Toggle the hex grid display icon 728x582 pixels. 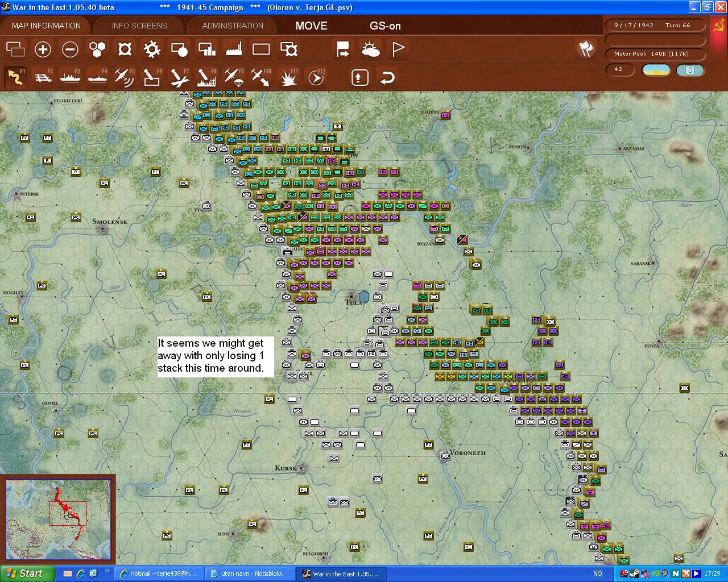[97, 49]
